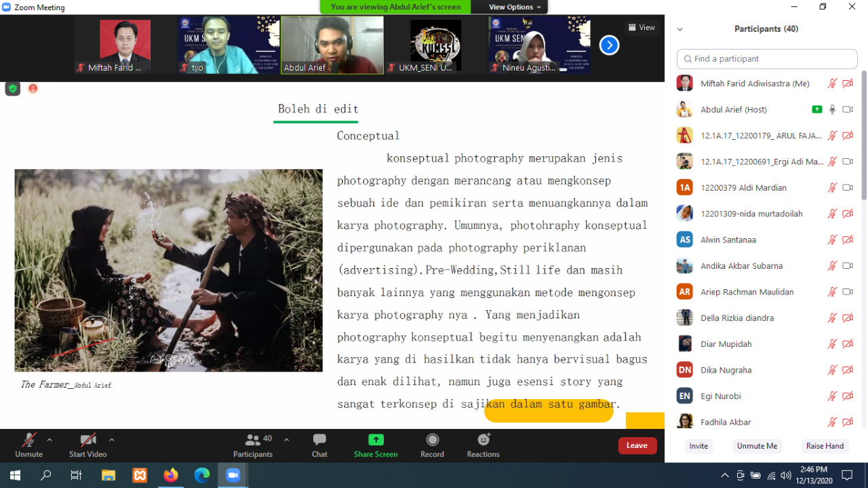
Task: Open Windows Start menu
Action: (15, 475)
